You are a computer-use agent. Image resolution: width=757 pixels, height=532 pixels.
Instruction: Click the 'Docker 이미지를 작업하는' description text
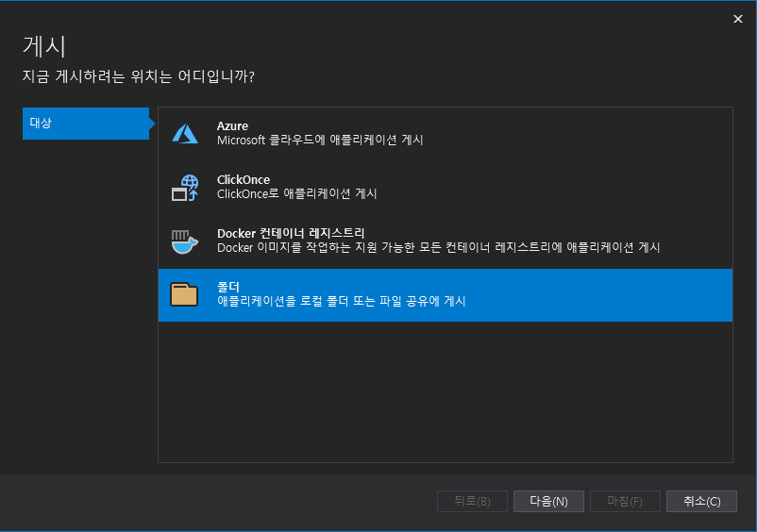coord(438,247)
